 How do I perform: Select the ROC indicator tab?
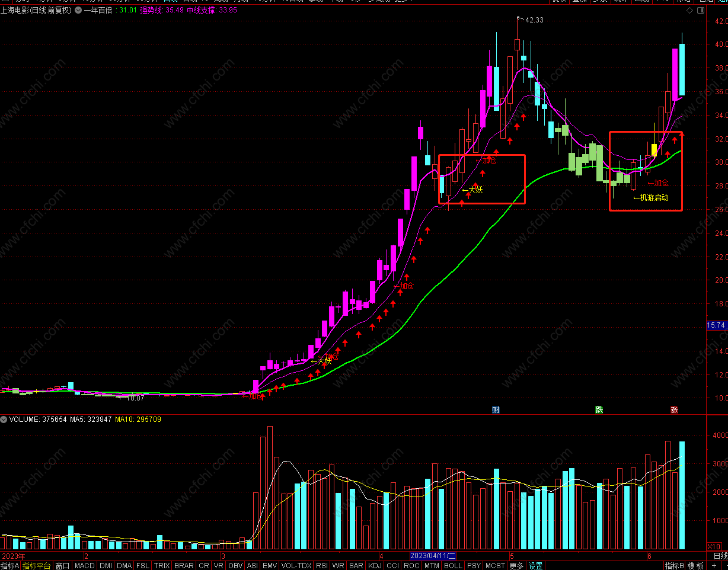(411, 566)
